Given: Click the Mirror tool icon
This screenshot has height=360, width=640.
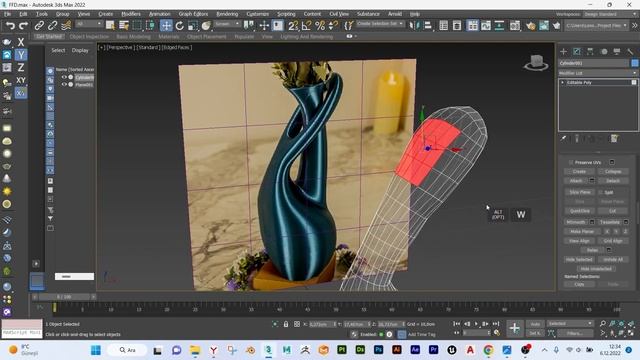Looking at the screenshot, I should pyautogui.click(x=414, y=26).
